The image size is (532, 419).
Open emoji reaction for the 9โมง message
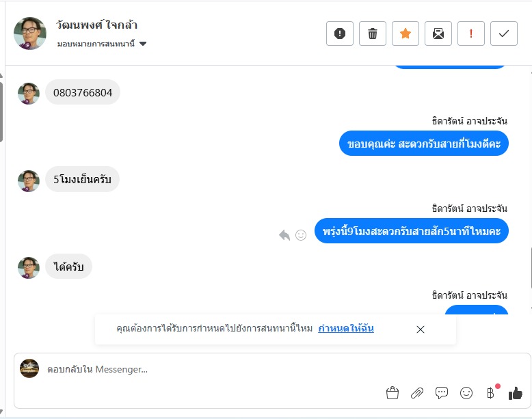coord(301,235)
